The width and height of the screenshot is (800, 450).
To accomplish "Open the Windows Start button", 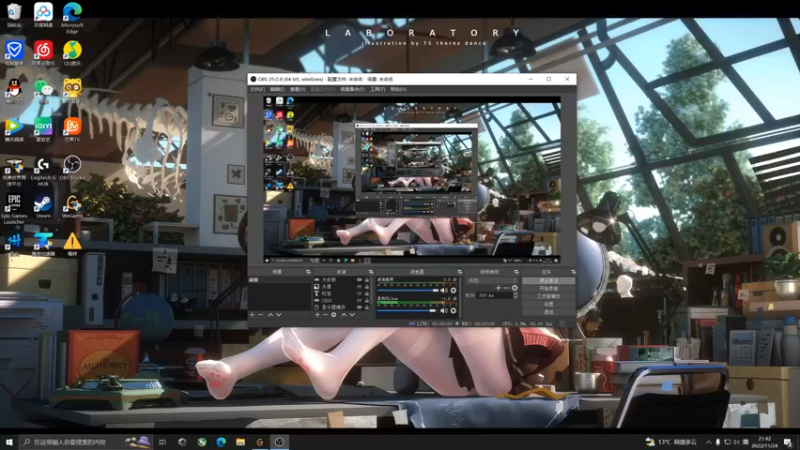I will click(x=9, y=442).
